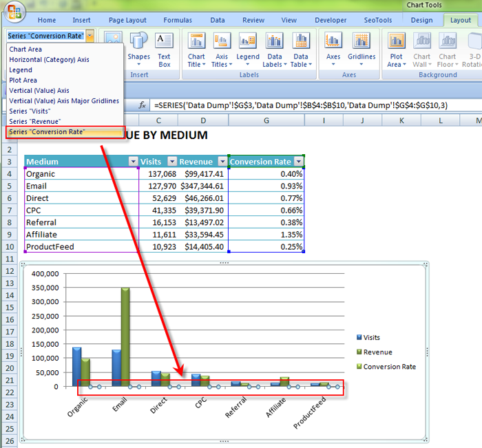
Task: Open the View tab
Action: (289, 20)
